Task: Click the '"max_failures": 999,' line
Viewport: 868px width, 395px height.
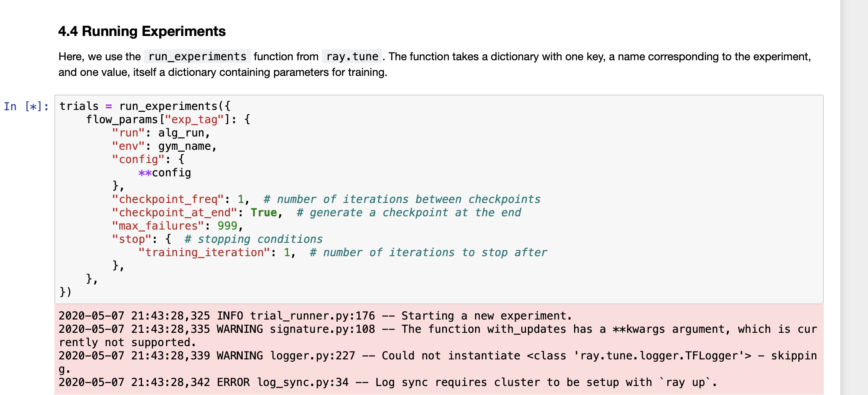Action: click(178, 226)
